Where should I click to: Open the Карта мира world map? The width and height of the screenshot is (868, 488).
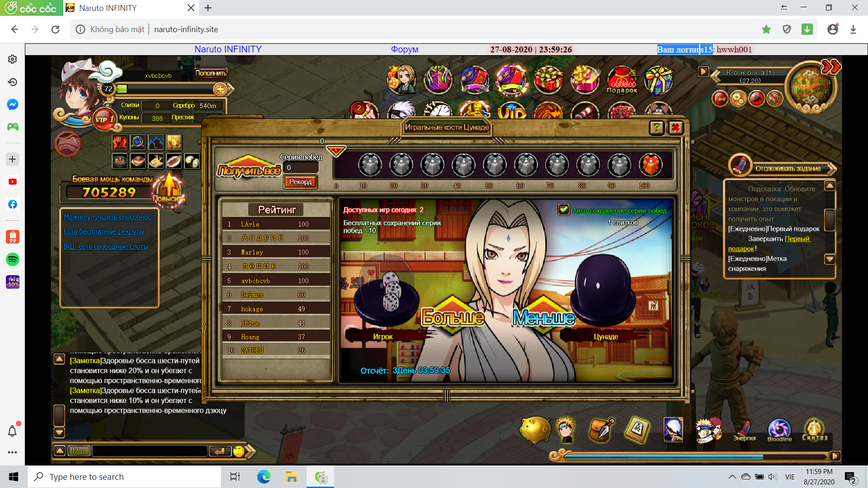(812, 87)
